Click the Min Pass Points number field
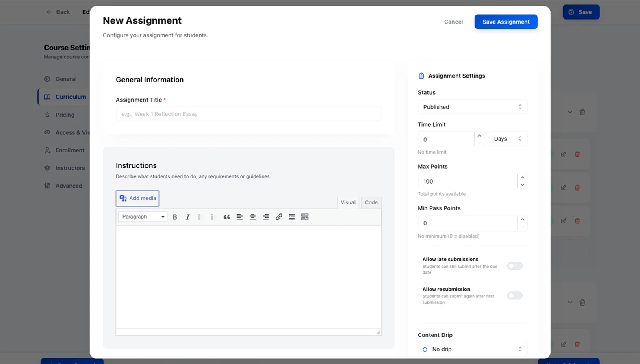The width and height of the screenshot is (640, 364). 467,223
